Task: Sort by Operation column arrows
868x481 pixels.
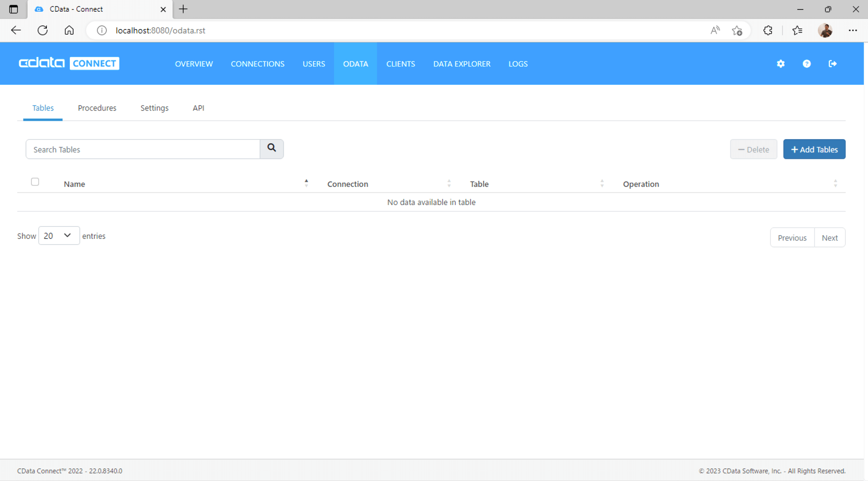Action: pyautogui.click(x=835, y=183)
